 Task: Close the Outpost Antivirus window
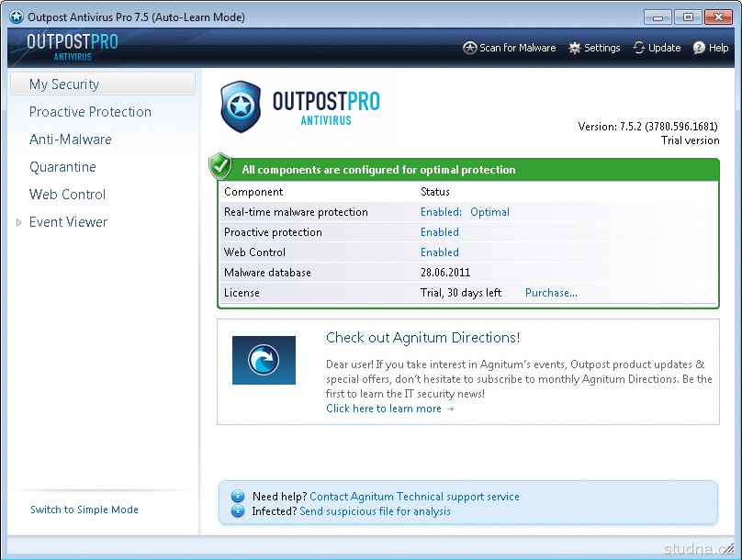point(718,17)
